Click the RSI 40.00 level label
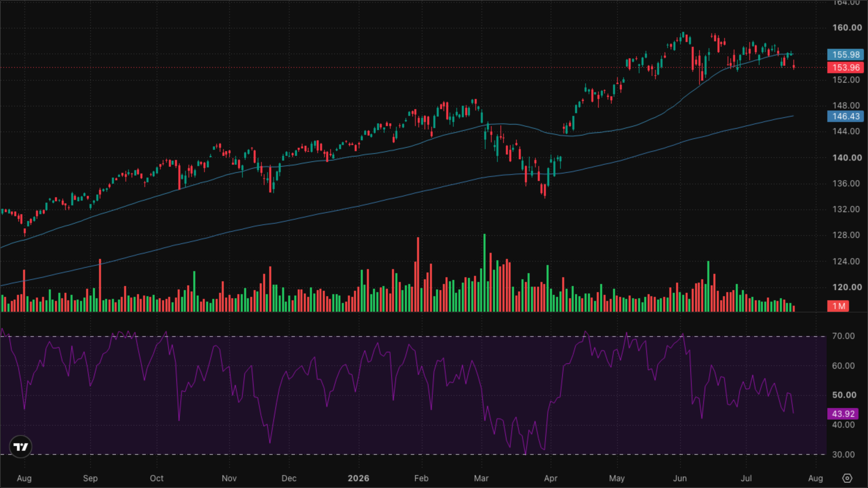This screenshot has width=868, height=488. [843, 425]
